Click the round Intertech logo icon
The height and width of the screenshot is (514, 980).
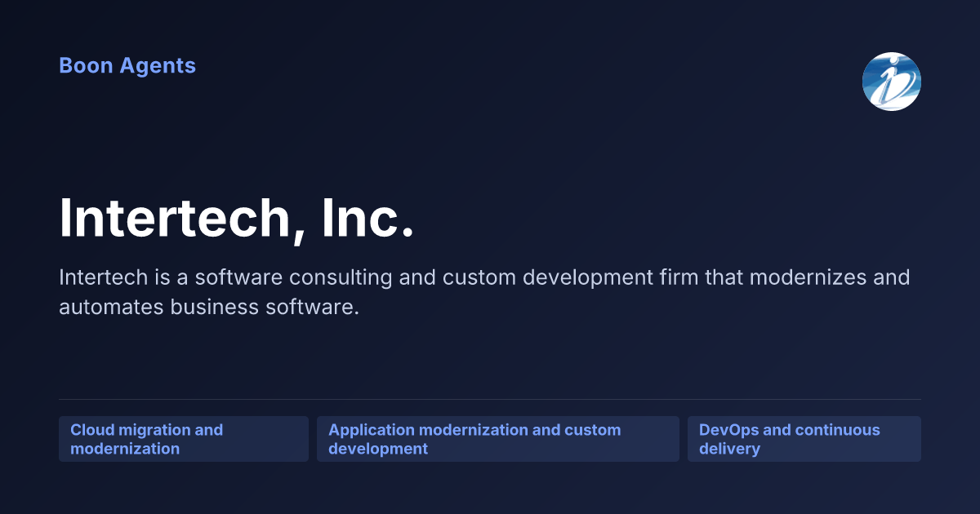coord(892,82)
